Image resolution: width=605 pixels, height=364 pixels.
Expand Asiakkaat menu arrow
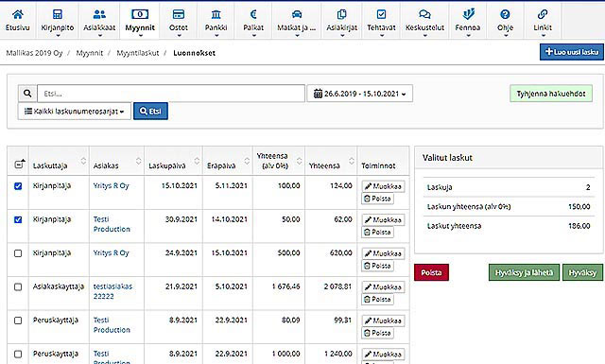[x=99, y=35]
